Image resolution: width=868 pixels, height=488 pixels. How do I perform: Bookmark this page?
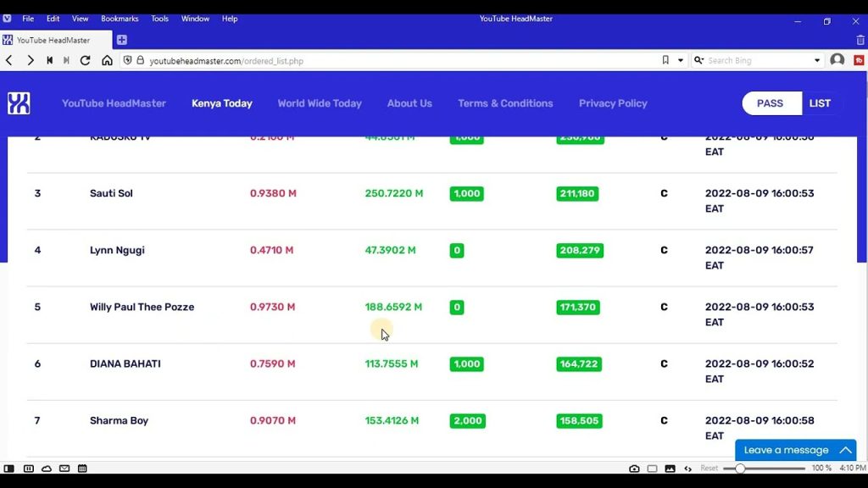point(665,60)
